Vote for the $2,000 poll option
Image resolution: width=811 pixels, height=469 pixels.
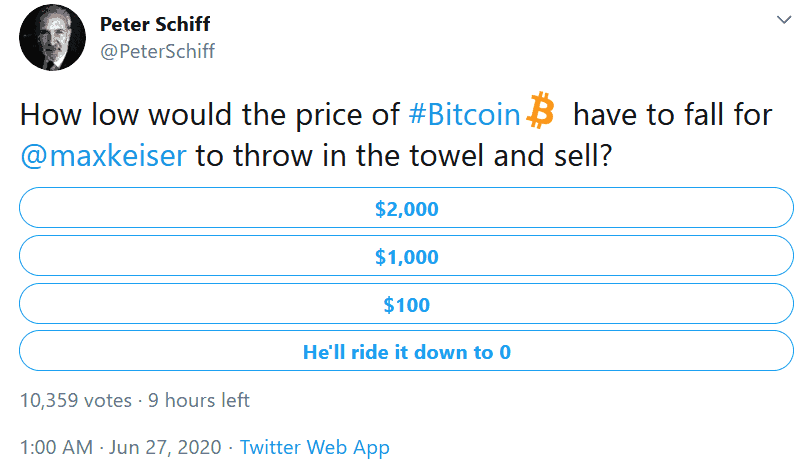[407, 208]
